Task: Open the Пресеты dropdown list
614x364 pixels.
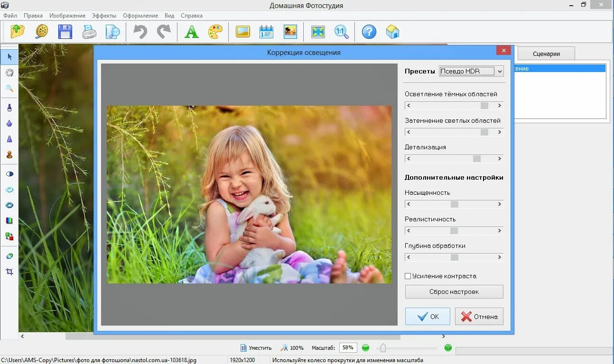Action: click(x=471, y=71)
